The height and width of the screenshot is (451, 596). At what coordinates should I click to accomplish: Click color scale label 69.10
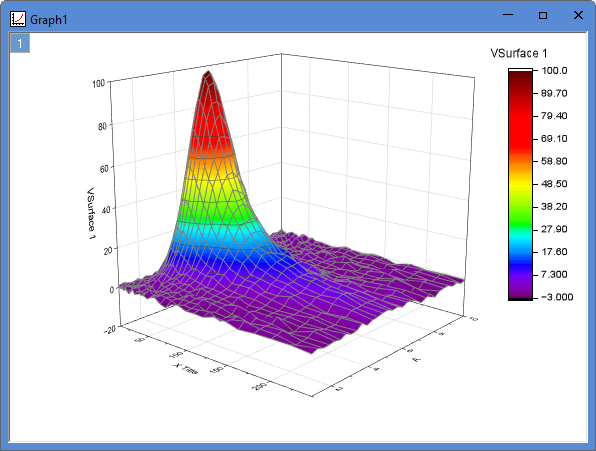tap(554, 138)
